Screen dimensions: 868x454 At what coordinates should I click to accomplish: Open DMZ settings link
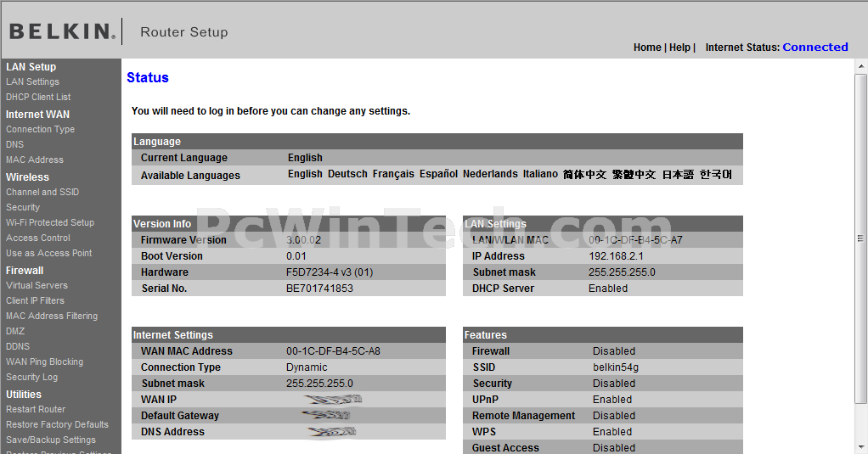click(x=15, y=331)
